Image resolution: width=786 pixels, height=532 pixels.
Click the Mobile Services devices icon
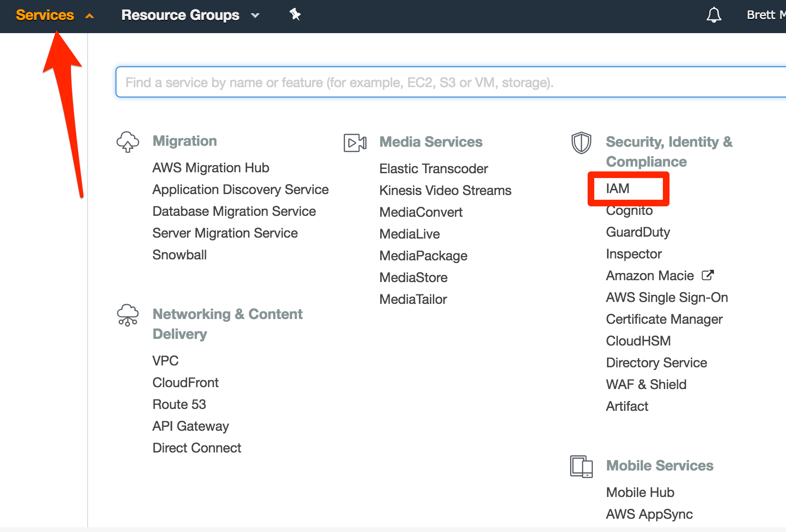tap(581, 467)
